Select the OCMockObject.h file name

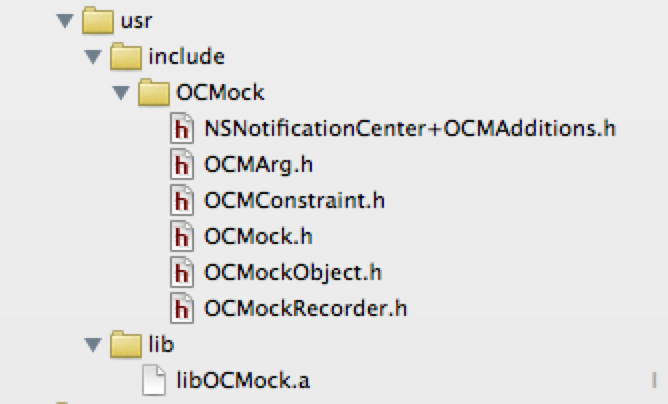coord(293,272)
